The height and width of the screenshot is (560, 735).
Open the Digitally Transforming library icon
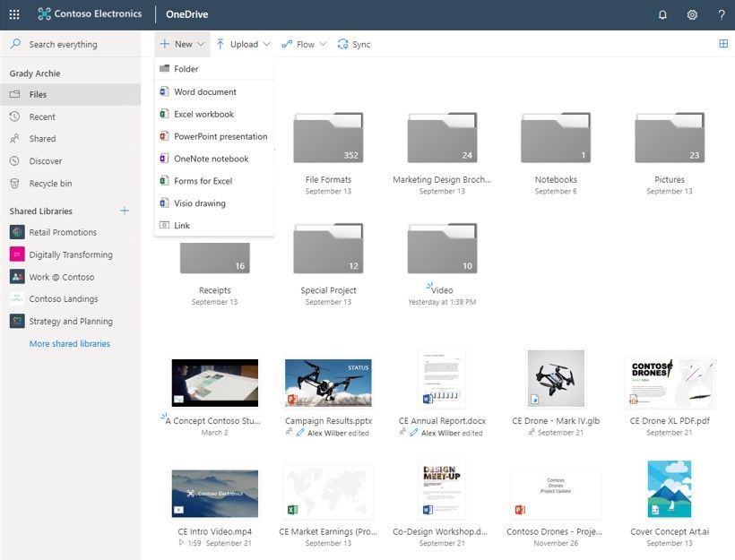(x=17, y=254)
